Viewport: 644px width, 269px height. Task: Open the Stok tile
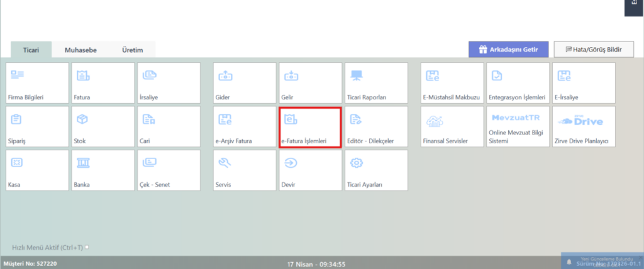[103, 126]
